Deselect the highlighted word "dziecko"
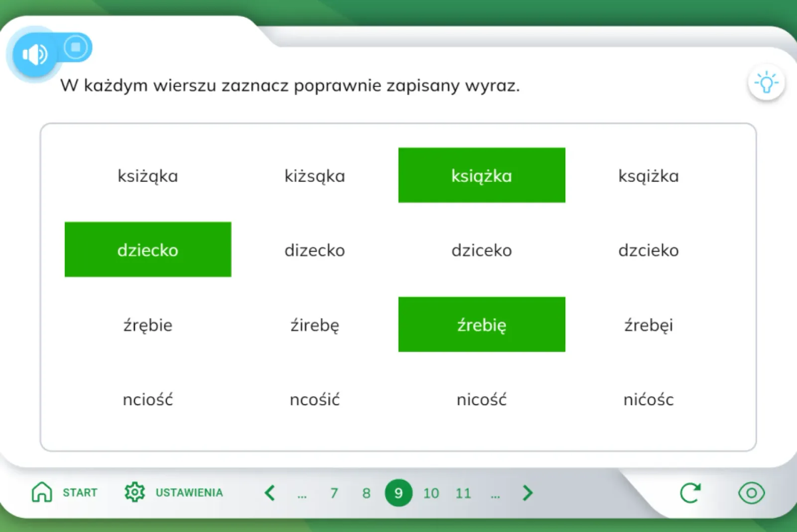The height and width of the screenshot is (532, 797). coord(148,249)
